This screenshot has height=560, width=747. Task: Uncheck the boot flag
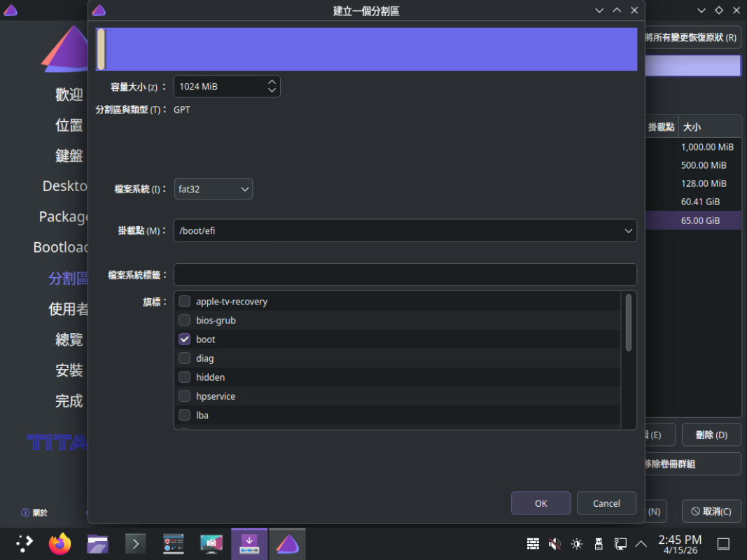(x=185, y=339)
